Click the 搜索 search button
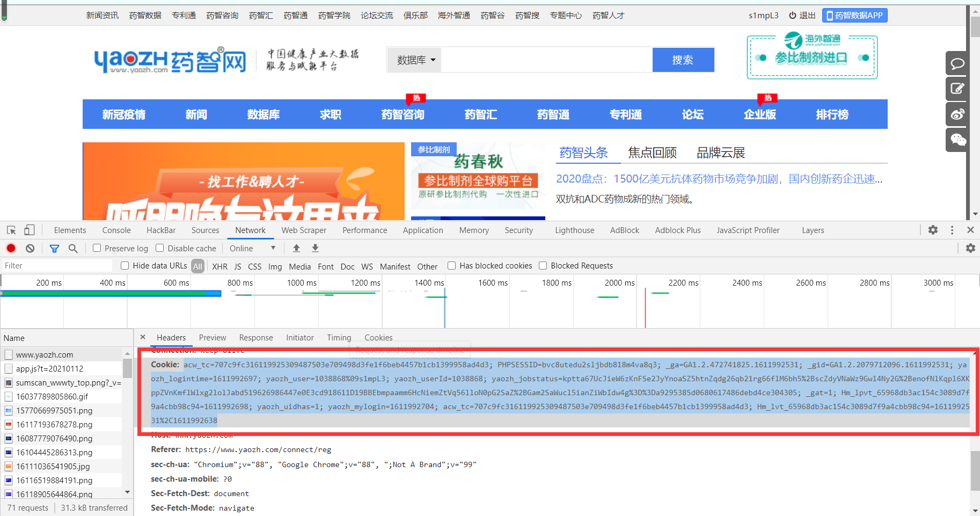Viewport: 980px width, 516px height. point(683,60)
